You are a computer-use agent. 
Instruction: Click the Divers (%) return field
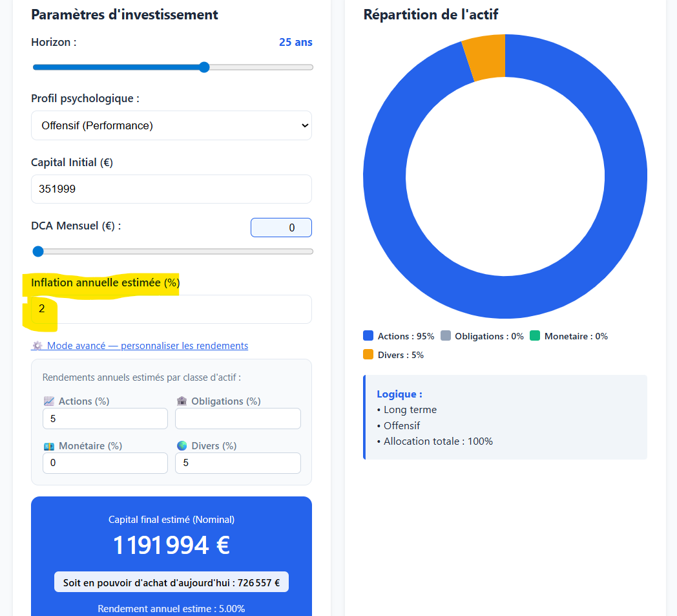(238, 463)
